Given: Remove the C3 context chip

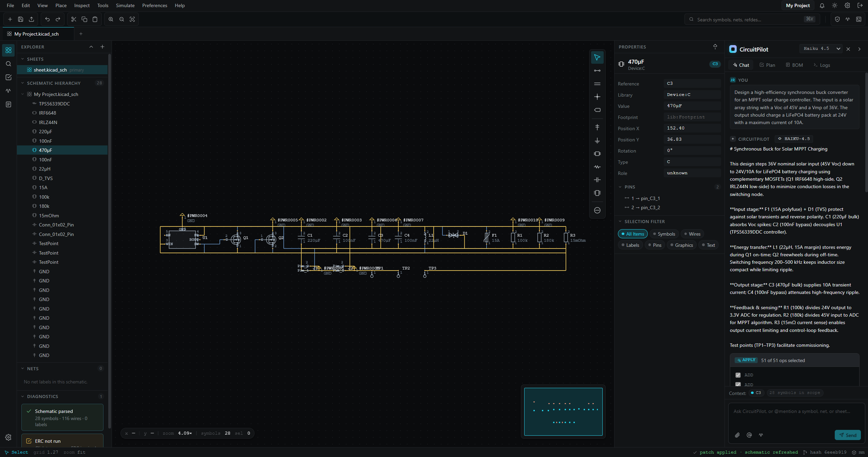Looking at the screenshot, I should pyautogui.click(x=756, y=393).
